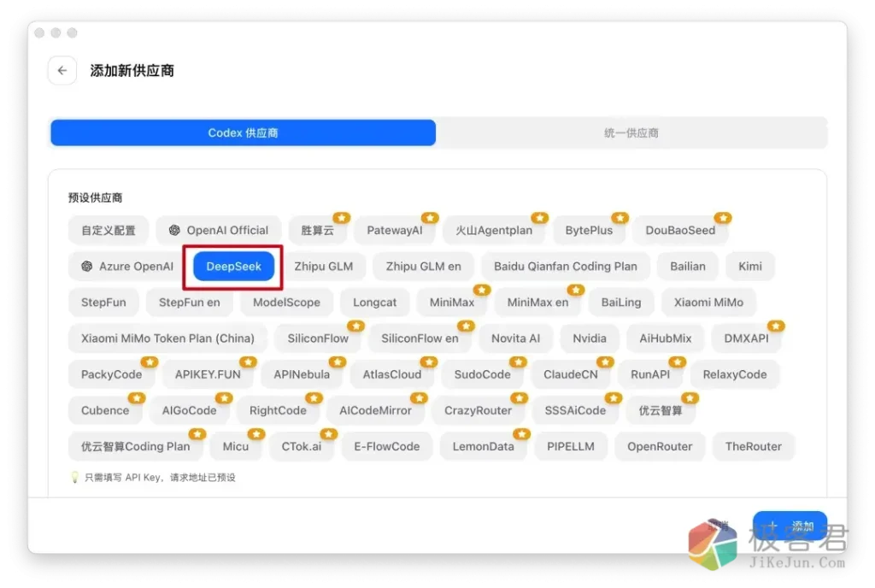875x588 pixels.
Task: Pick the Zhipu GLM provider
Action: click(324, 267)
